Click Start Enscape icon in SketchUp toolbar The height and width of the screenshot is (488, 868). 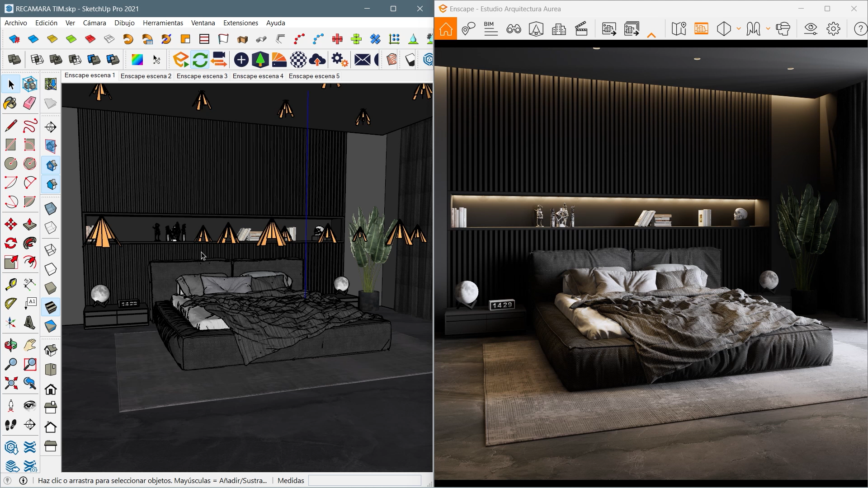(x=181, y=60)
